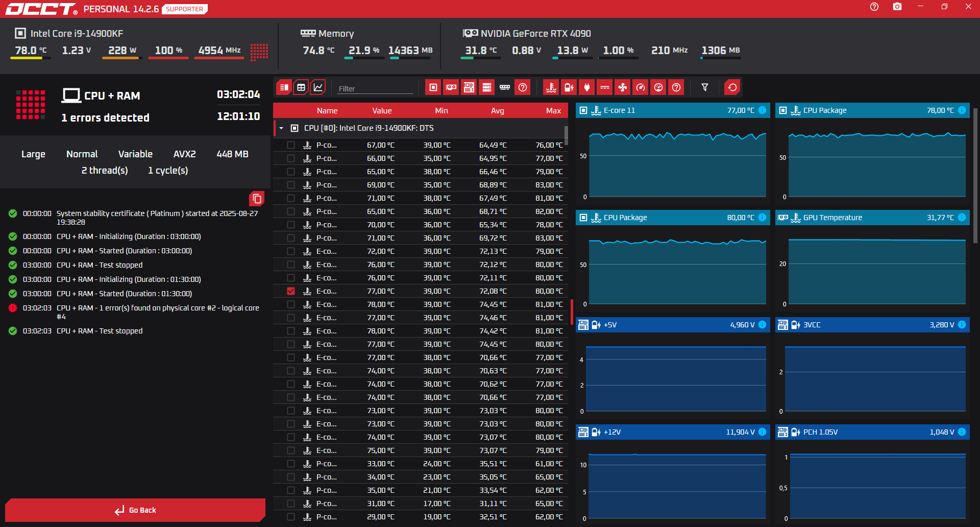Open info for CPU Package graph showing 80,00 °C
This screenshot has height=527, width=980.
pos(762,218)
